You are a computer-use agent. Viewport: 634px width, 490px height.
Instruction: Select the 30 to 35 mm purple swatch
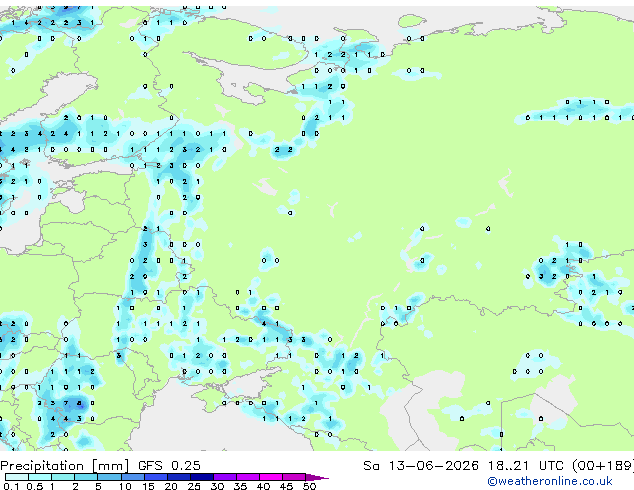pos(225,477)
